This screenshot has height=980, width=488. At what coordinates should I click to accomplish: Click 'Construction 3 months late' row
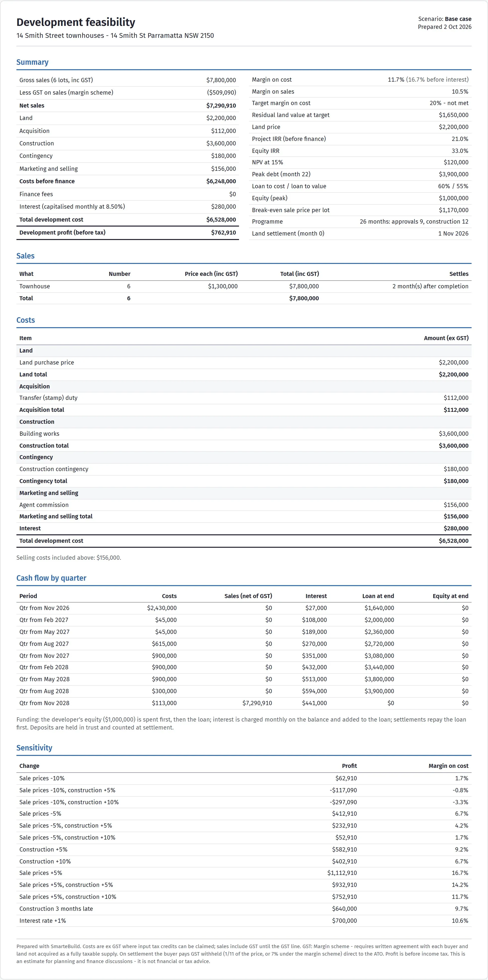[x=244, y=909]
